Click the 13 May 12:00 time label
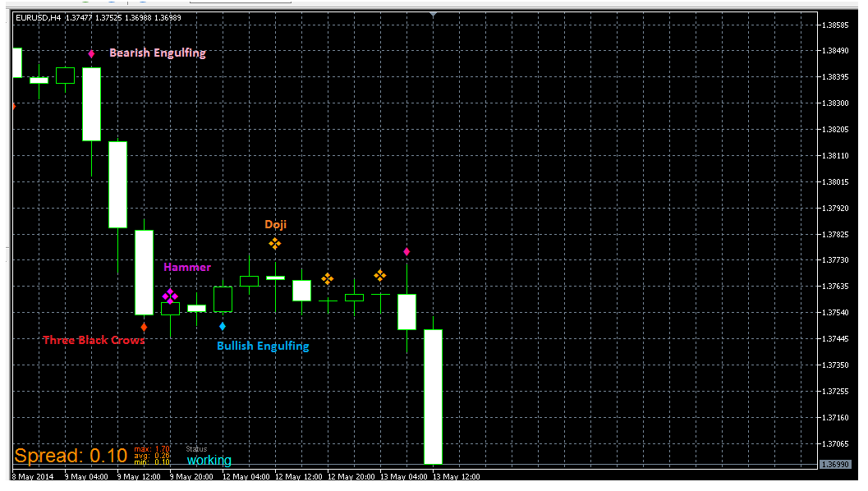This screenshot has height=491, width=868. pos(456,476)
